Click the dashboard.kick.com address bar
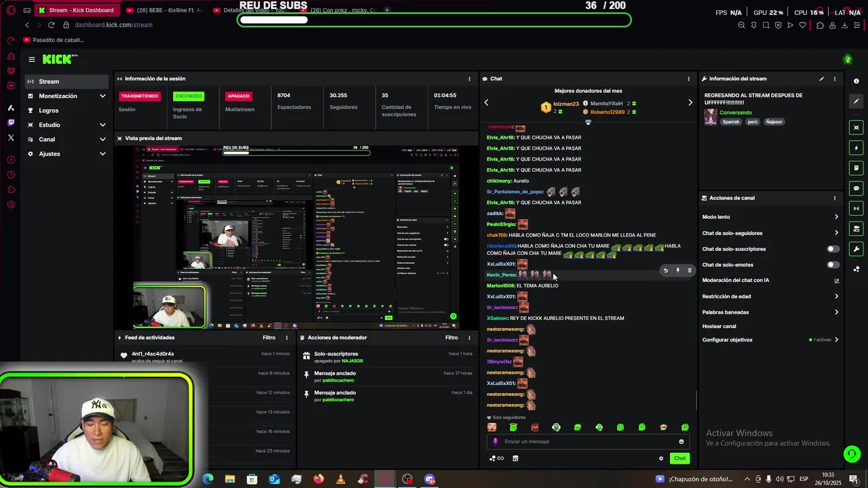The image size is (868, 488). pos(113,25)
